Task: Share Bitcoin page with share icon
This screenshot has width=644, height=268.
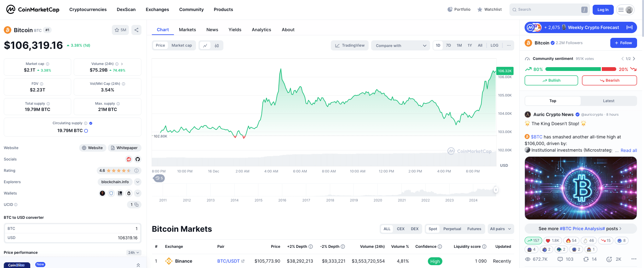Action: tap(136, 30)
